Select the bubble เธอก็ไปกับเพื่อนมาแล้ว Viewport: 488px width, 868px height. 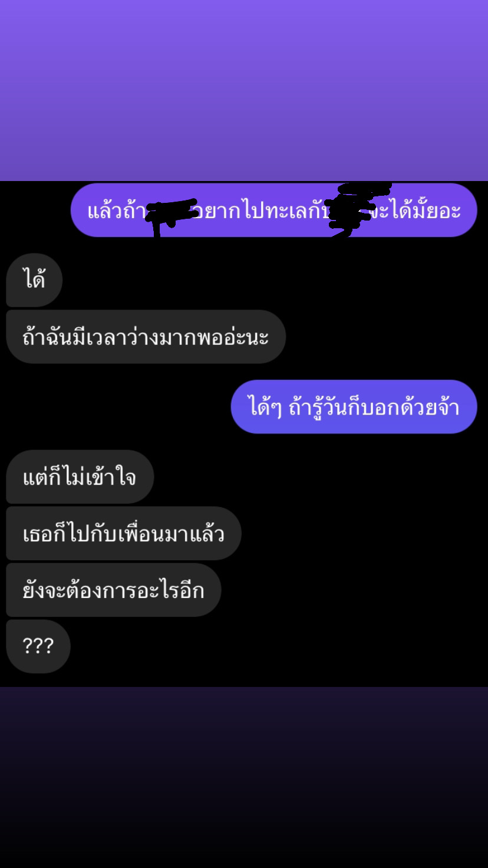124,533
